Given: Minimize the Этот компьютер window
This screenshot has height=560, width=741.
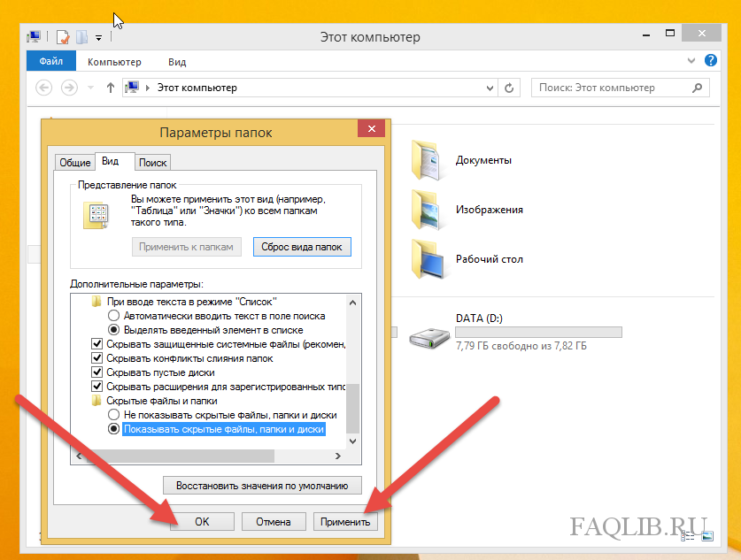Looking at the screenshot, I should pos(646,35).
